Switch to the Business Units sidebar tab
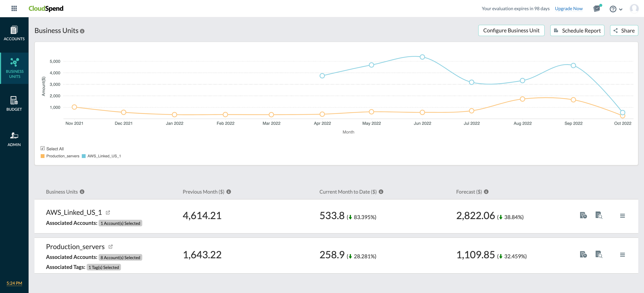644x293 pixels. coord(14,68)
